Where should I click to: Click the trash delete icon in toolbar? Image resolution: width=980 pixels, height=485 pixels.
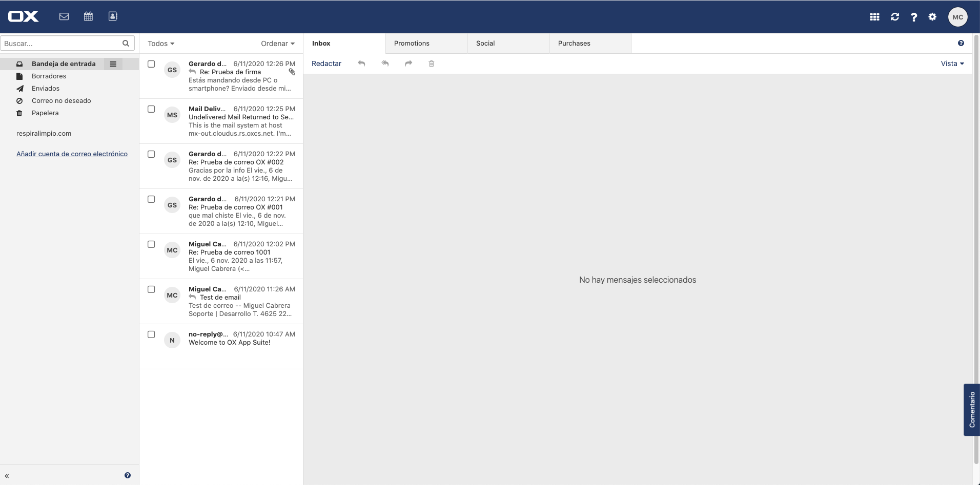(x=432, y=64)
